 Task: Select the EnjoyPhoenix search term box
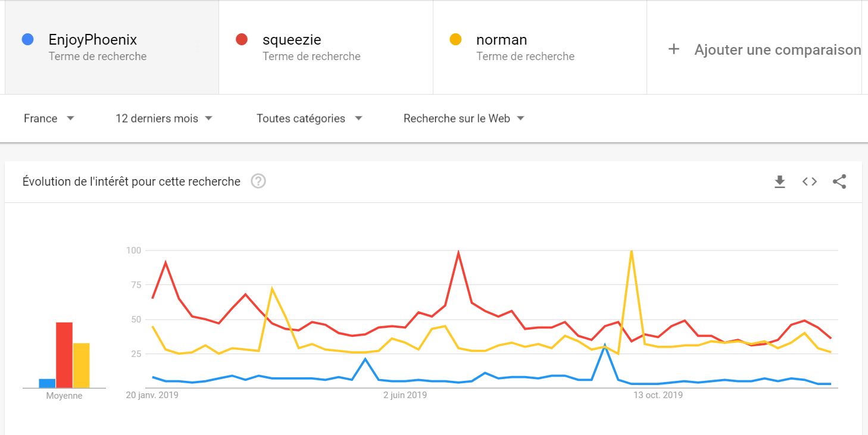[x=112, y=48]
